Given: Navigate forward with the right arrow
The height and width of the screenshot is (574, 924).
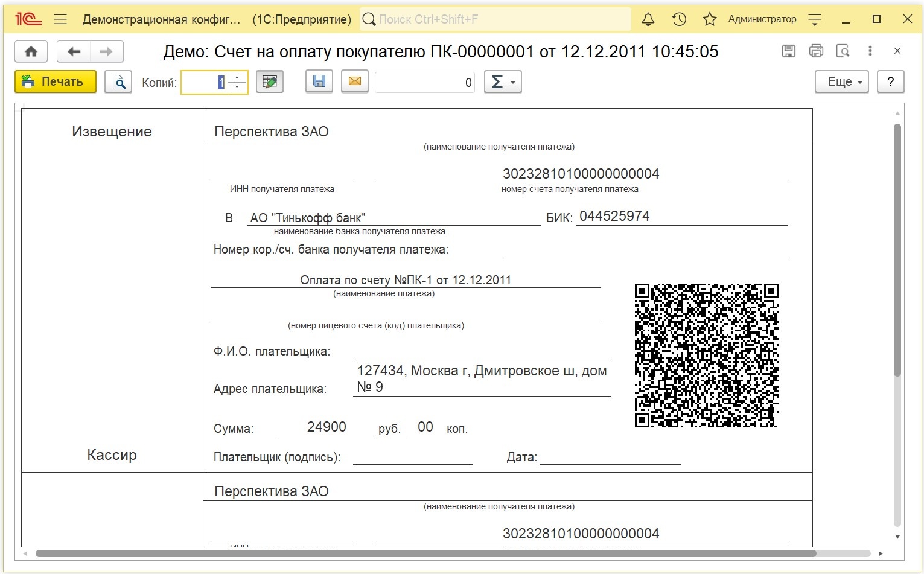Looking at the screenshot, I should pos(106,51).
